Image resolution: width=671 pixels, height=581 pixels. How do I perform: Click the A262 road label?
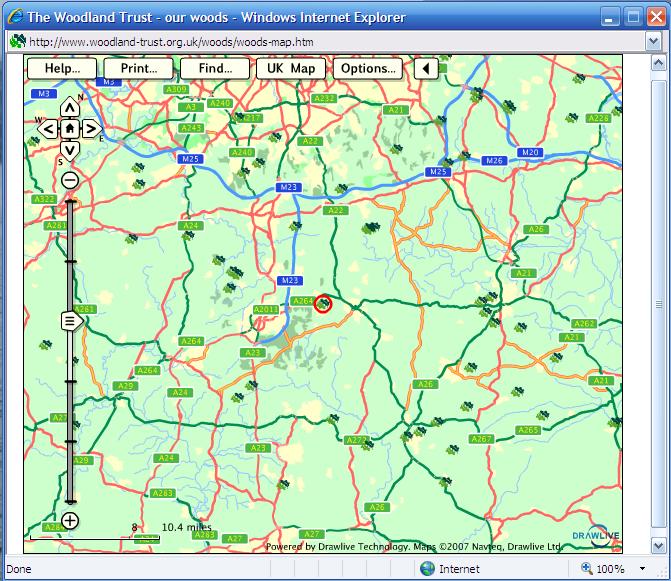pos(584,323)
